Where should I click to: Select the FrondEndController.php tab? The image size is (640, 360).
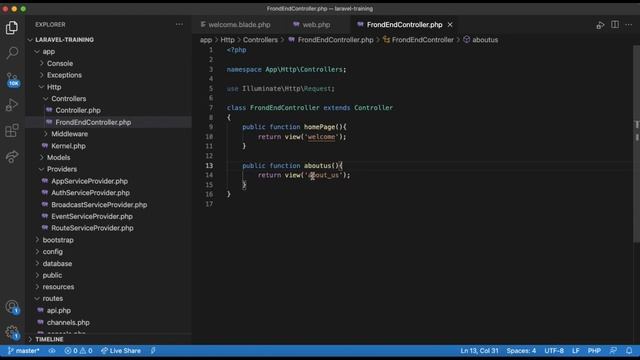[x=404, y=25]
